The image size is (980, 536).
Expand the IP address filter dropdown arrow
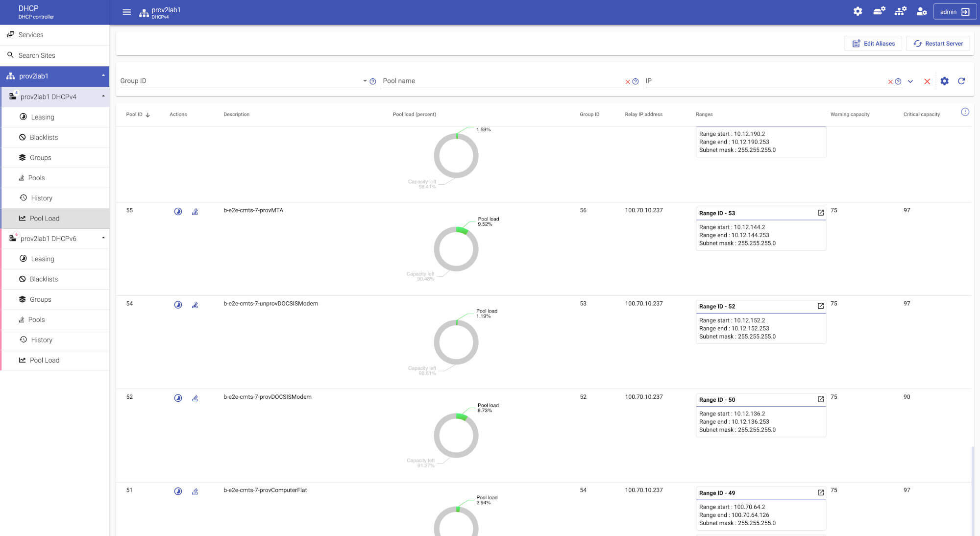point(911,81)
